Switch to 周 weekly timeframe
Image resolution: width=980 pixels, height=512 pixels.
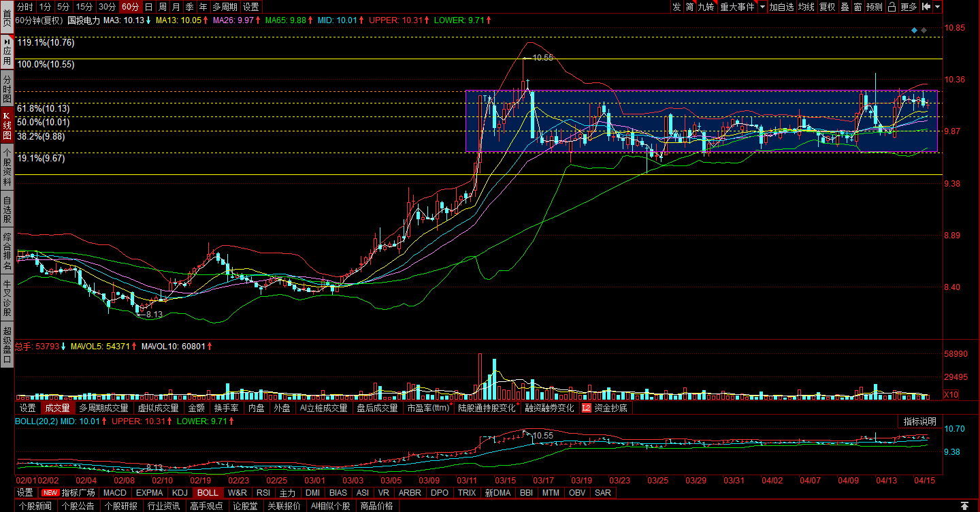163,7
